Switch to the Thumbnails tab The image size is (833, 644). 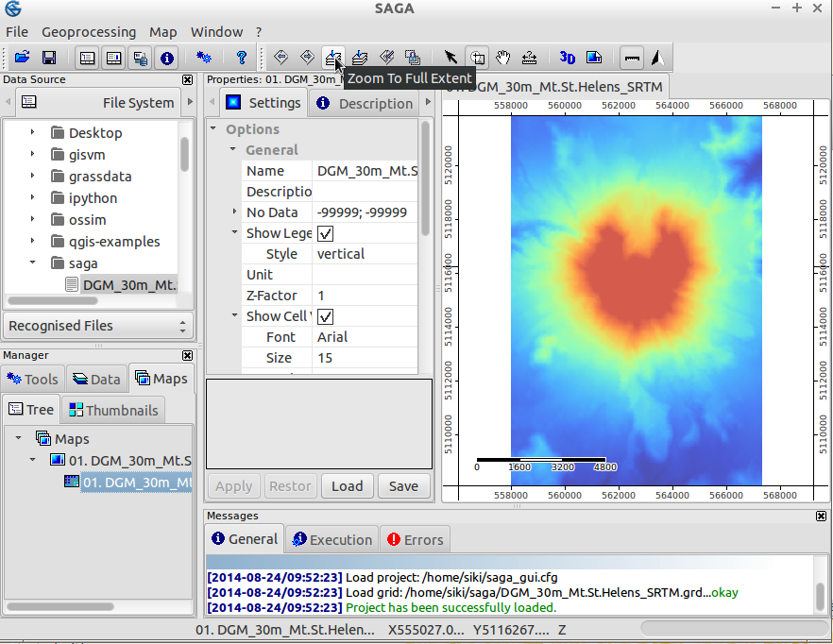click(x=113, y=410)
